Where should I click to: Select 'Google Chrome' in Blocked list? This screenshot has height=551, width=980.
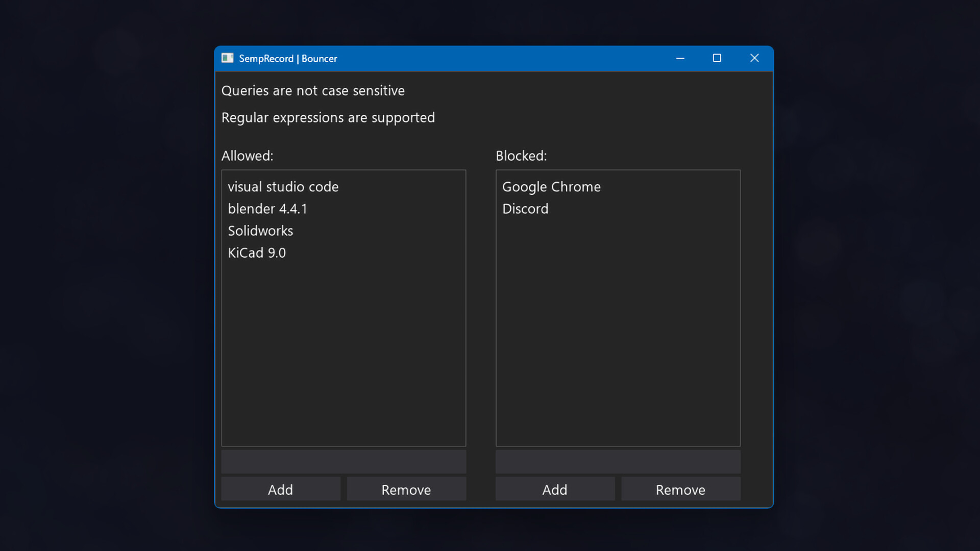[x=551, y=187]
